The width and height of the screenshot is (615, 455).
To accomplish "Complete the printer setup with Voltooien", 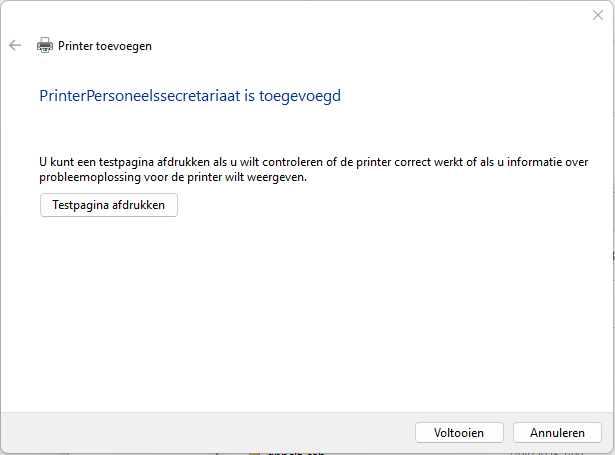I will click(459, 433).
